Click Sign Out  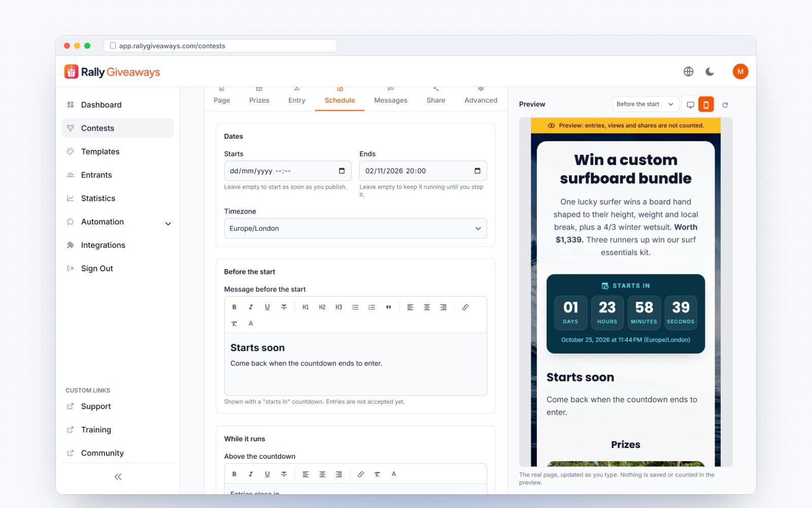[118, 269]
